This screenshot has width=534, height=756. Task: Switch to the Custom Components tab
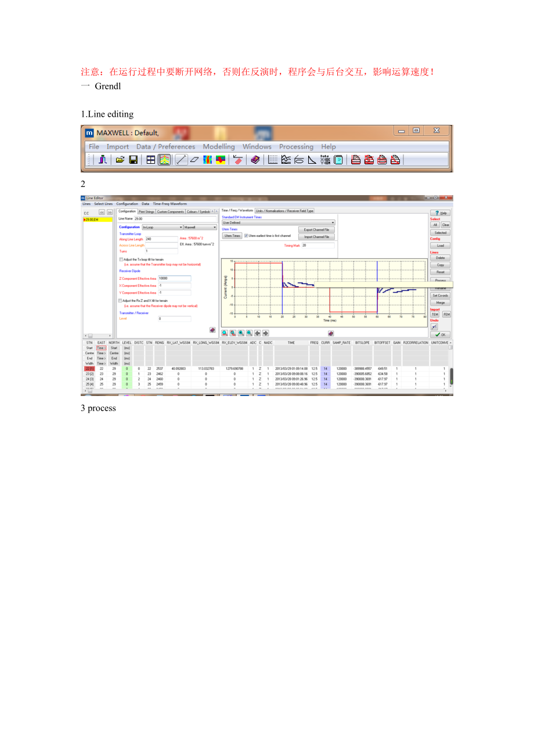tap(171, 211)
